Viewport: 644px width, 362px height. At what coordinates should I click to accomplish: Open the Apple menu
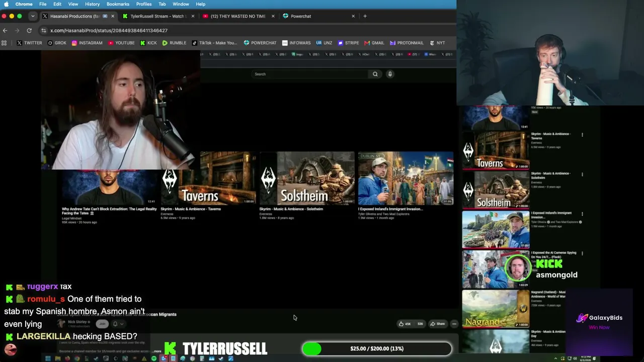(6, 4)
